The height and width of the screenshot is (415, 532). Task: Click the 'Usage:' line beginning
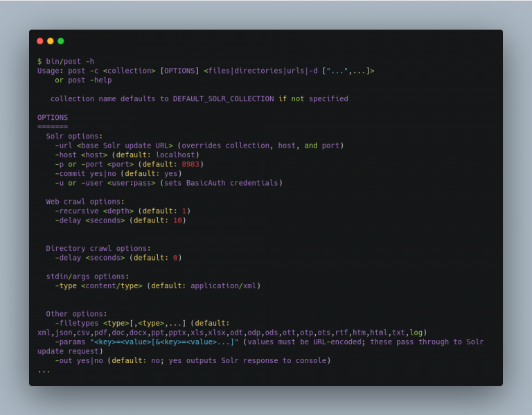click(x=48, y=71)
